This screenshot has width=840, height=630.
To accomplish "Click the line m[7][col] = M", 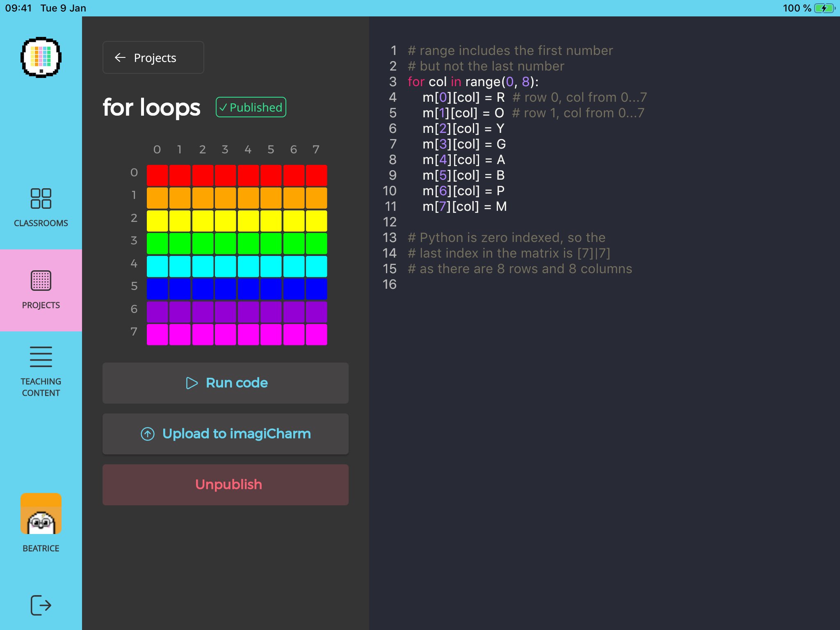I will [464, 206].
